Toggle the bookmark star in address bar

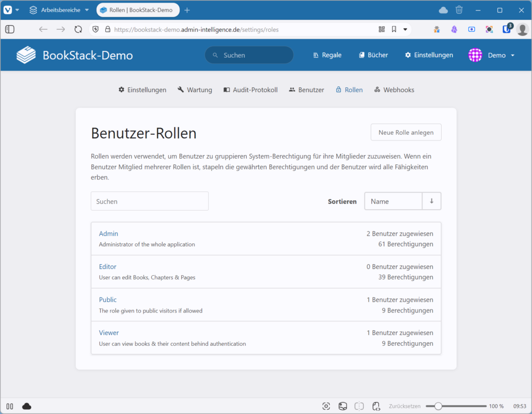click(x=393, y=29)
